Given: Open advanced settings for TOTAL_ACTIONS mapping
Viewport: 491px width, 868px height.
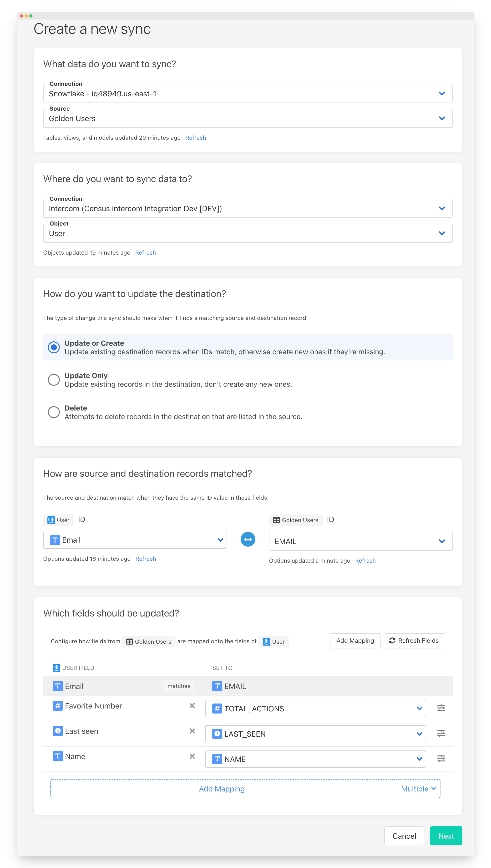Looking at the screenshot, I should click(x=441, y=708).
